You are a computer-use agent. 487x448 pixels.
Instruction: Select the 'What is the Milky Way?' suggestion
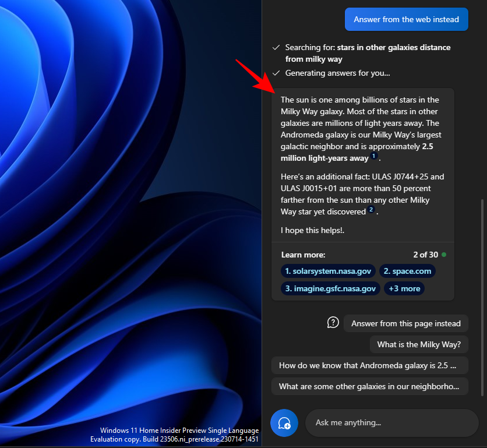click(x=419, y=344)
